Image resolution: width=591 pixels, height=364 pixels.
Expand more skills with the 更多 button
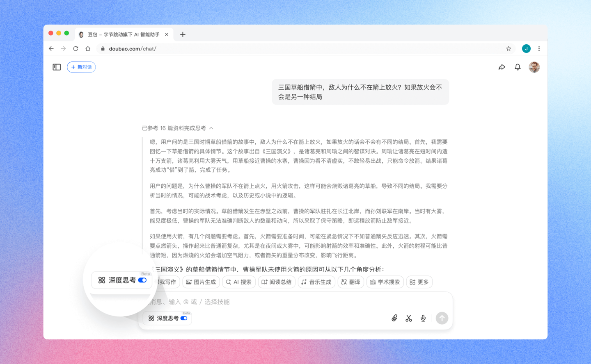pyautogui.click(x=419, y=282)
